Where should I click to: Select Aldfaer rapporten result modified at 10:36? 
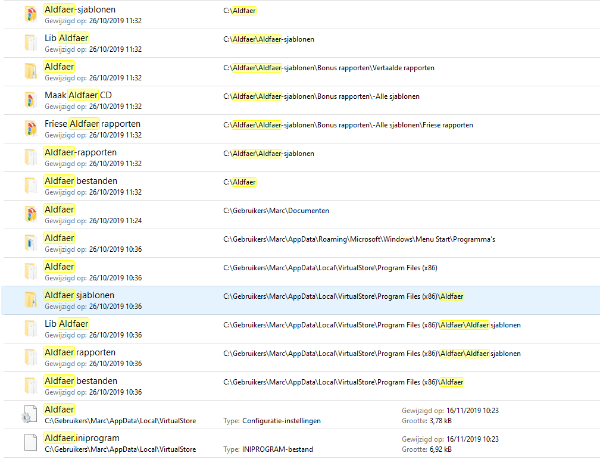click(80, 352)
